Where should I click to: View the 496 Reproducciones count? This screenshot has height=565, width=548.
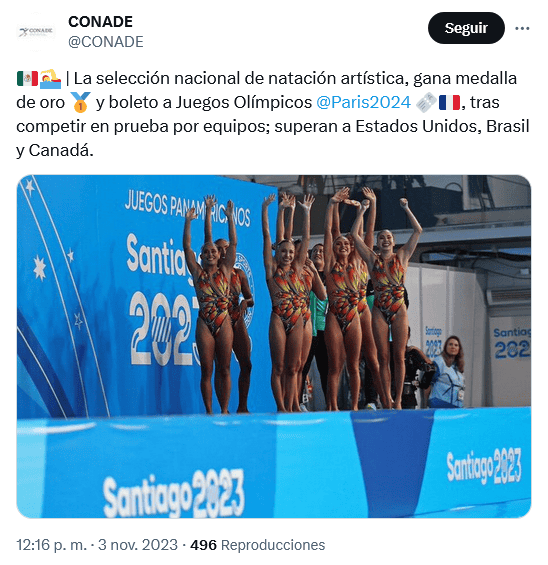(258, 545)
